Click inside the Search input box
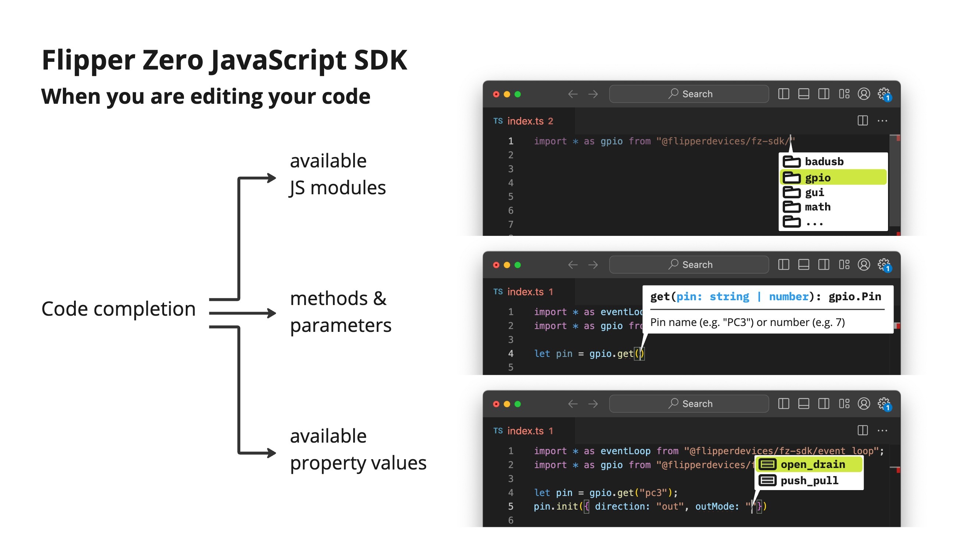This screenshot has width=966, height=560. point(689,93)
